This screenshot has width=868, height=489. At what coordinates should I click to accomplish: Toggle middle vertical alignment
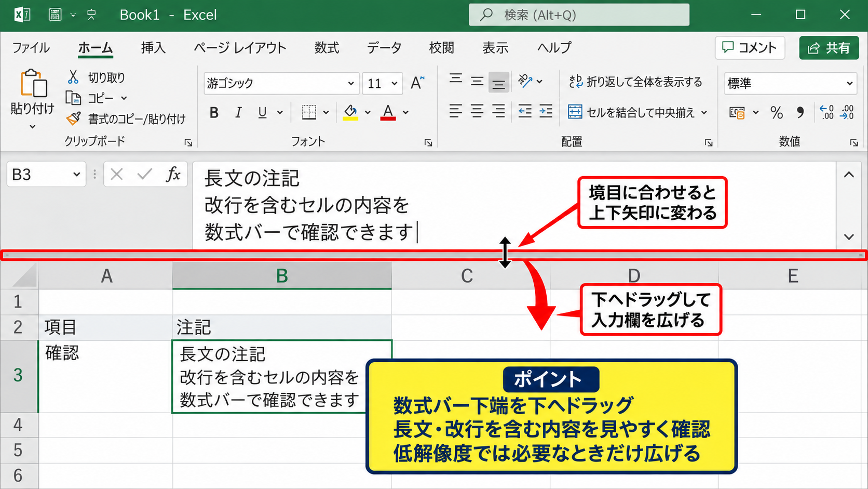[477, 81]
